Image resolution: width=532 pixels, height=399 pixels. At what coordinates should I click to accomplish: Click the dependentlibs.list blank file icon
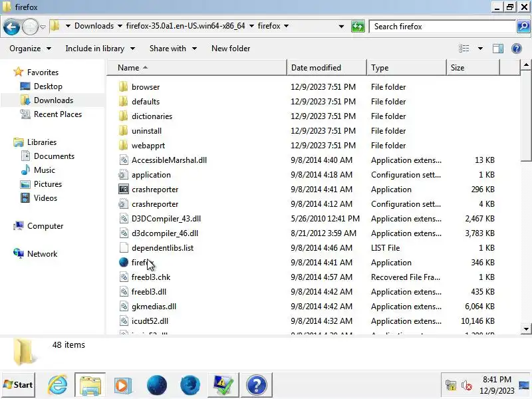point(124,247)
